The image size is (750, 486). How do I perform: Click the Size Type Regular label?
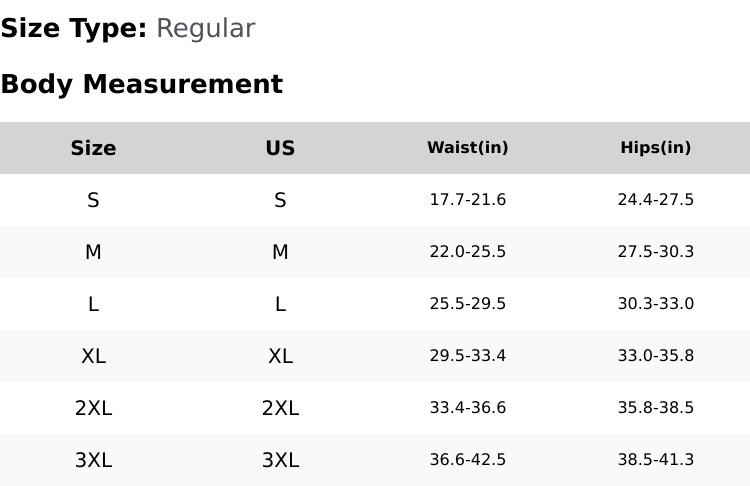pyautogui.click(x=127, y=28)
